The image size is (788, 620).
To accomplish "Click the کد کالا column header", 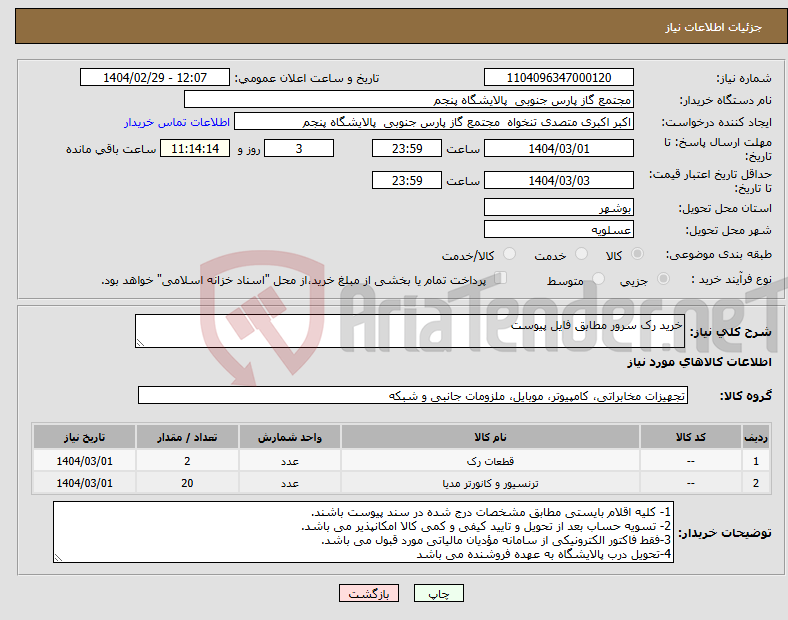I will (x=691, y=437).
